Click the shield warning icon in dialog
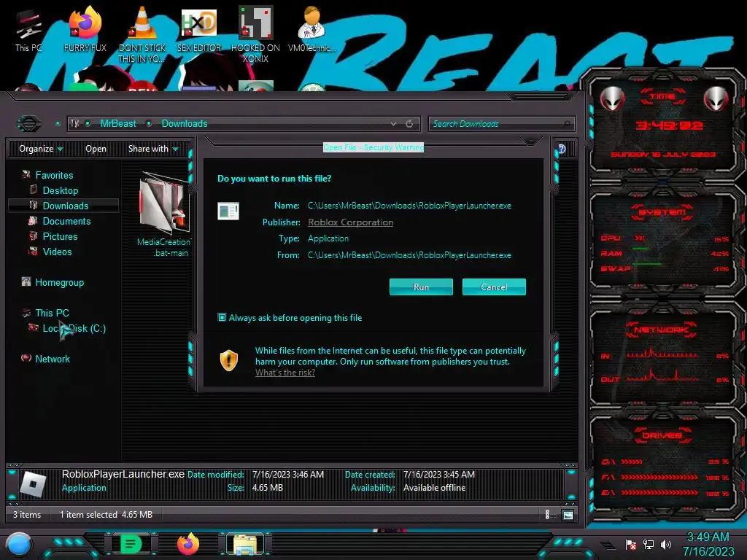 tap(228, 360)
